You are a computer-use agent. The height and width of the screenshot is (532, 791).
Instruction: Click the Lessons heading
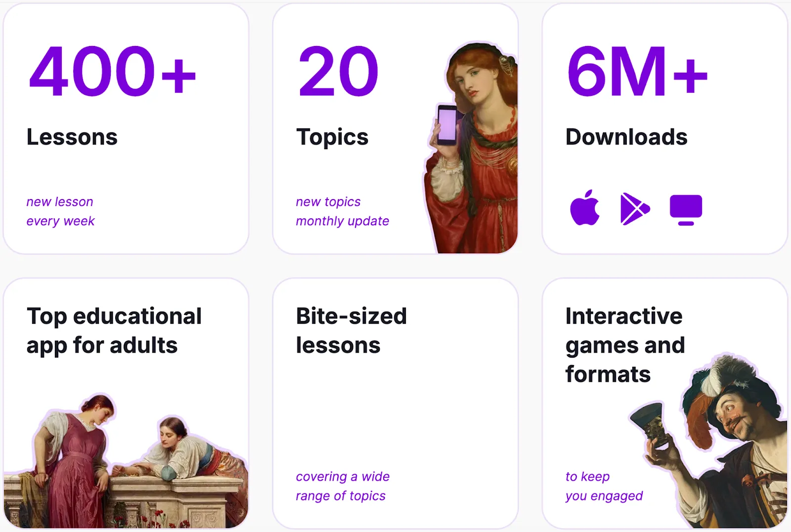pyautogui.click(x=72, y=137)
